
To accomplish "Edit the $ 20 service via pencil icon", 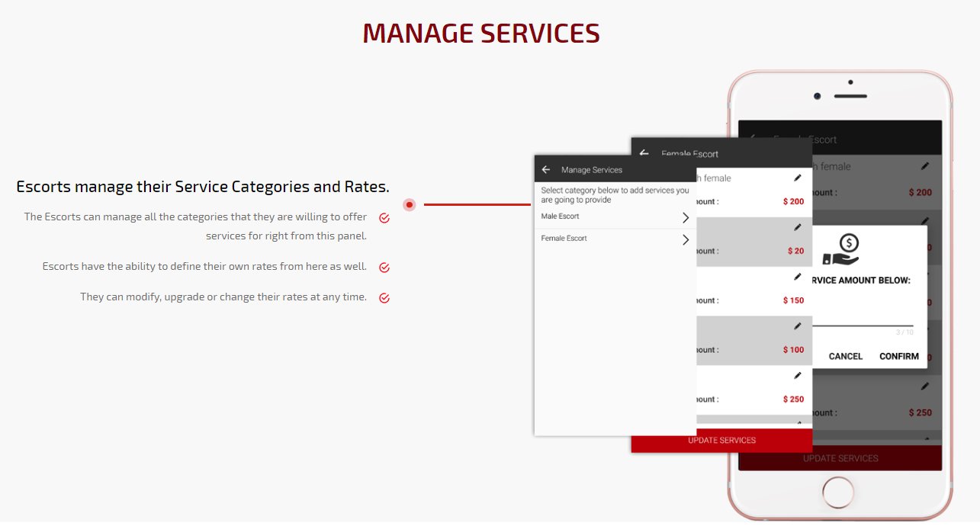I will (798, 227).
